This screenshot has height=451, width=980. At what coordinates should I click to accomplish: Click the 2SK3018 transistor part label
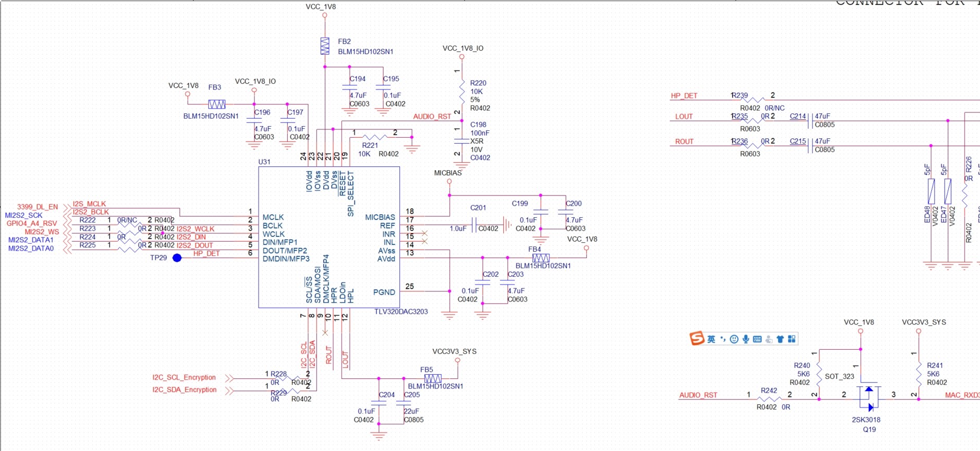pyautogui.click(x=866, y=420)
